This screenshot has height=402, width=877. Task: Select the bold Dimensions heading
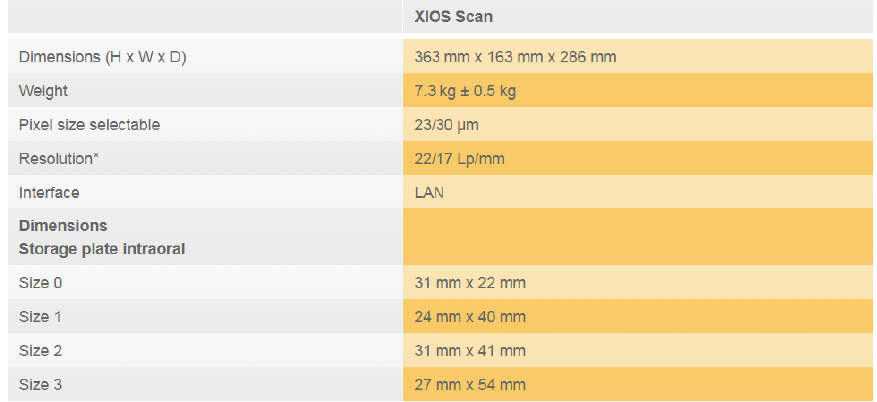[63, 225]
